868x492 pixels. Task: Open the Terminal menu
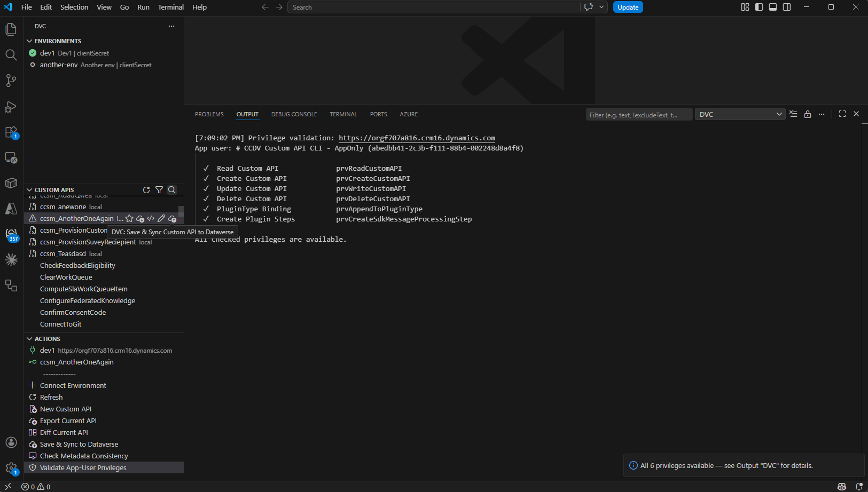point(171,7)
